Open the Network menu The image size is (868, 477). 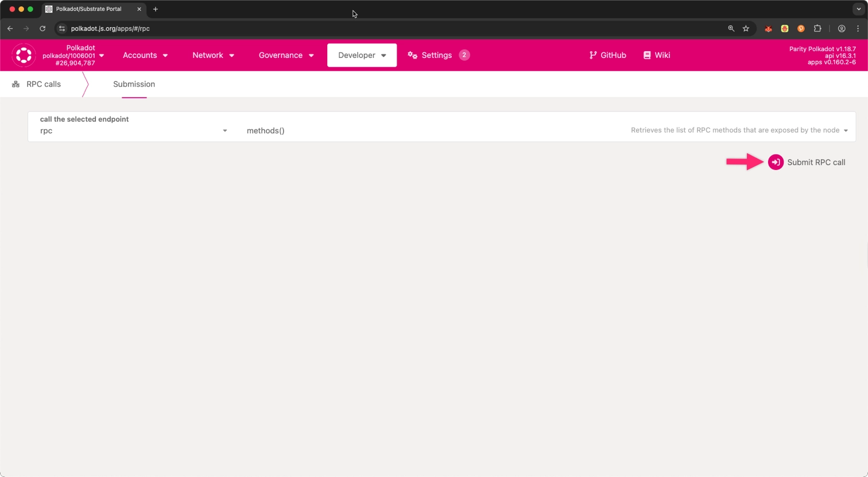click(213, 55)
